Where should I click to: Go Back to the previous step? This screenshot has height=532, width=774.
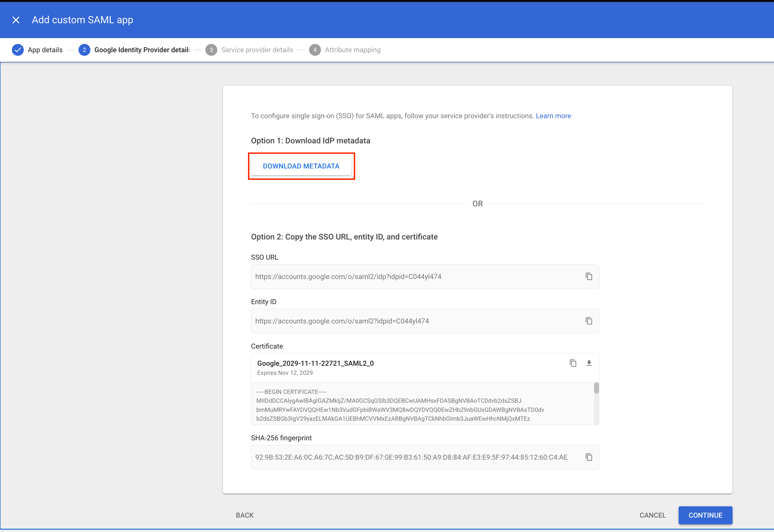pyautogui.click(x=245, y=515)
